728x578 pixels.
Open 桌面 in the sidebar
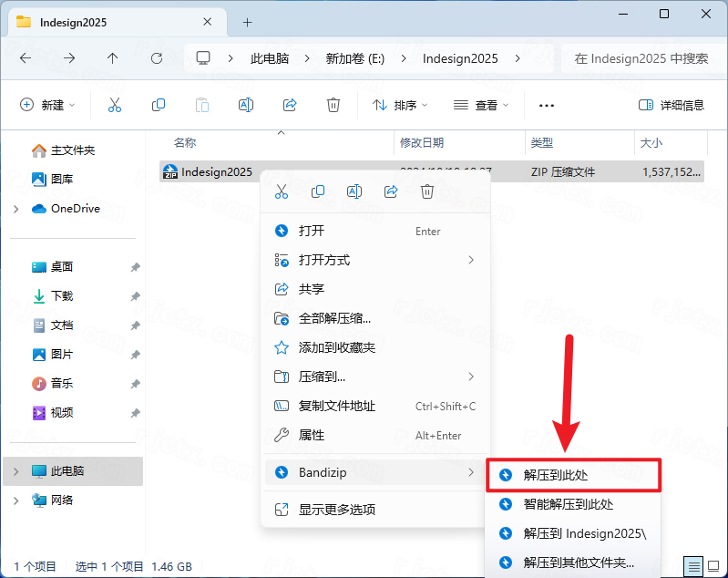pos(52,267)
